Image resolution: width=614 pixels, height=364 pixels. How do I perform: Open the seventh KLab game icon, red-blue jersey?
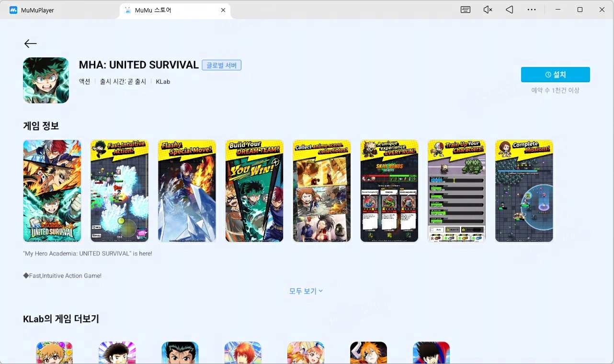[x=431, y=353]
